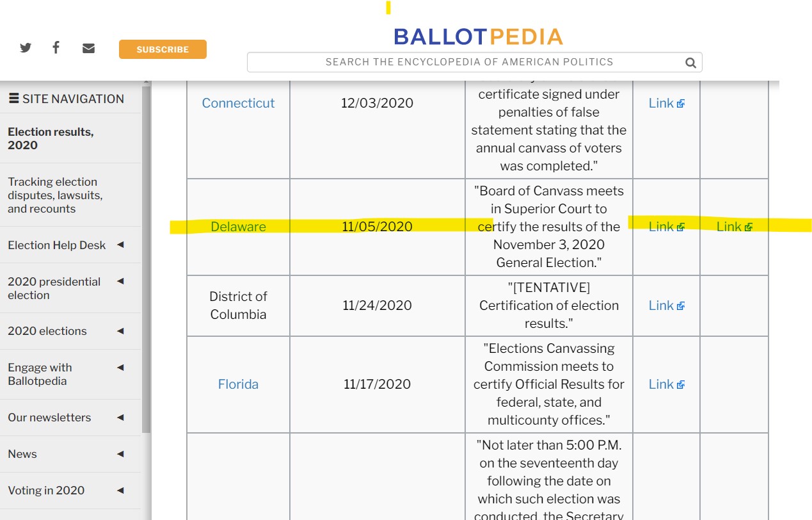Open the Delaware state link
This screenshot has width=812, height=520.
pyautogui.click(x=238, y=227)
